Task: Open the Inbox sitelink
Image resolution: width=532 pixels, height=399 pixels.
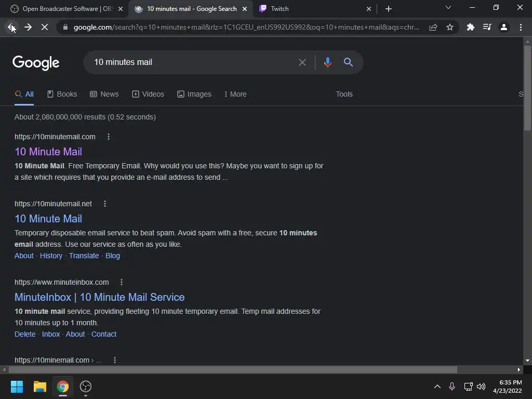Action: coord(51,334)
